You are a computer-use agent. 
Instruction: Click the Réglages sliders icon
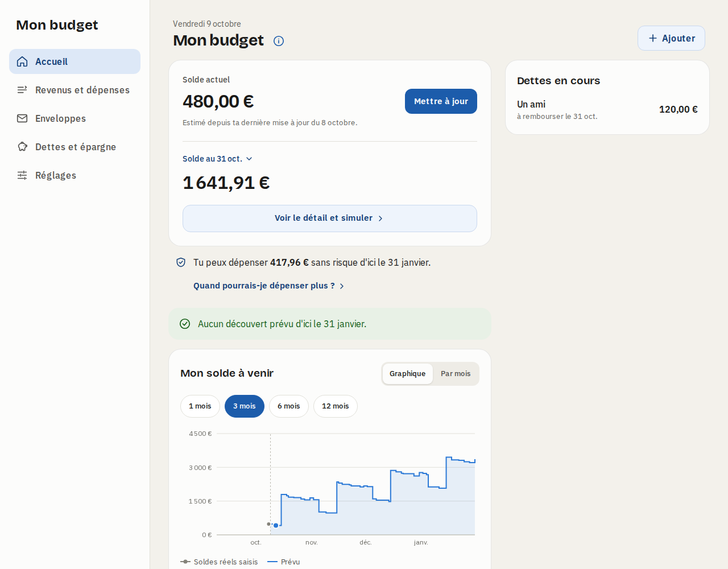[22, 175]
